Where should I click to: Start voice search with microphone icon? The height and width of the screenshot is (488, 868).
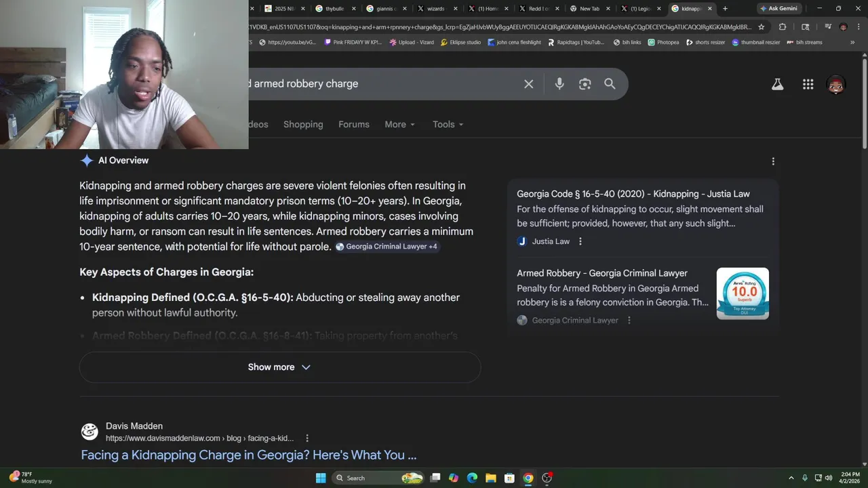[559, 84]
